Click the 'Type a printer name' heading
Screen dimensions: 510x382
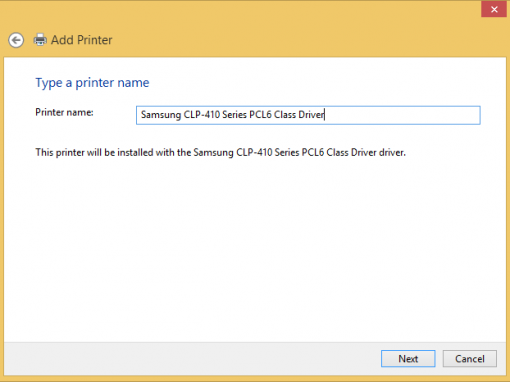pos(92,83)
